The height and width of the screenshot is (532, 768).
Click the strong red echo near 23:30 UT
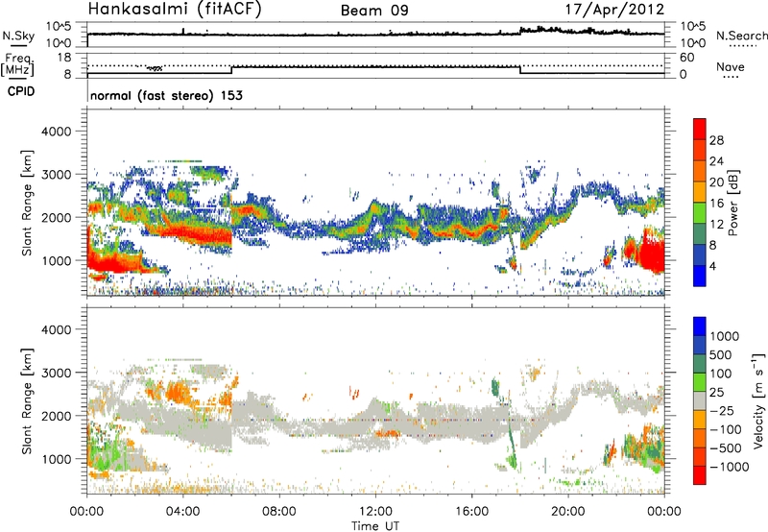tap(653, 254)
